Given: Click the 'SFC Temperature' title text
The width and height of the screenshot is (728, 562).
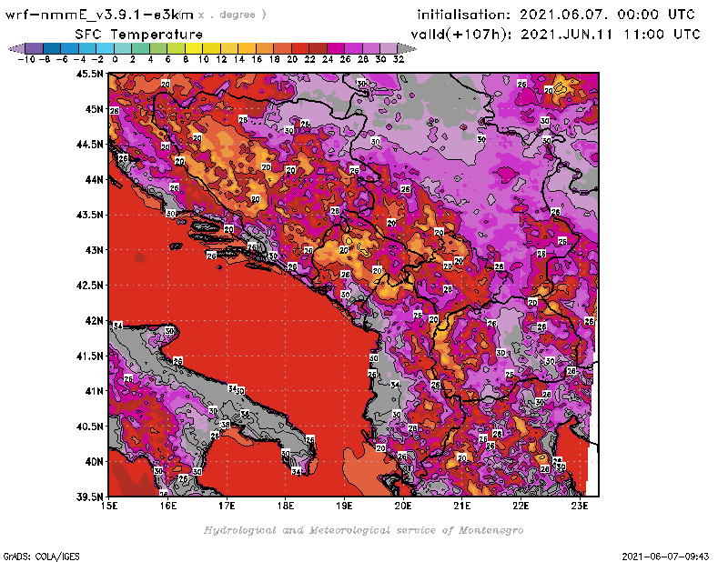Looking at the screenshot, I should click(x=139, y=35).
